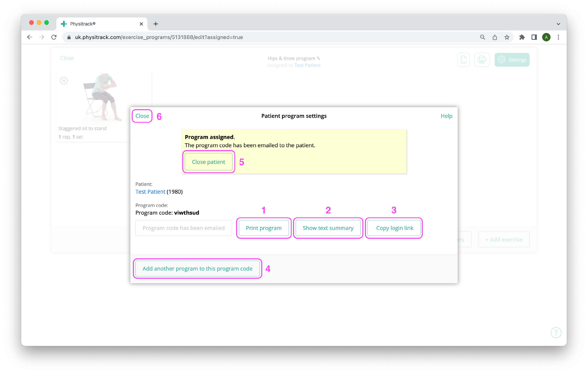The image size is (588, 374).
Task: Click the browser back arrow
Action: pos(30,37)
